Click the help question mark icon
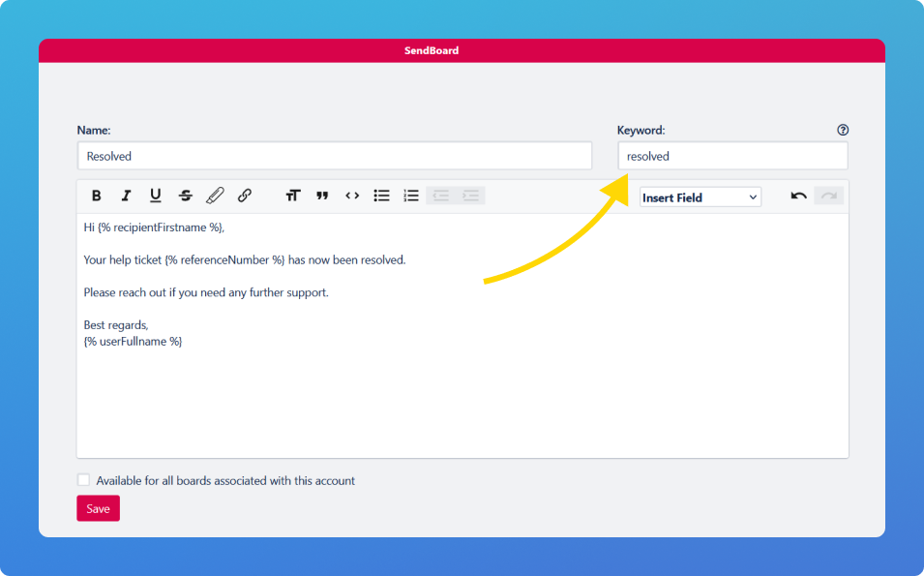924x576 pixels. tap(842, 129)
